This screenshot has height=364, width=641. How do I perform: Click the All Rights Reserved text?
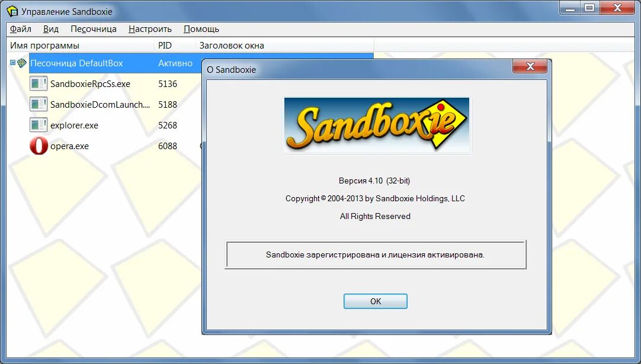pyautogui.click(x=375, y=217)
